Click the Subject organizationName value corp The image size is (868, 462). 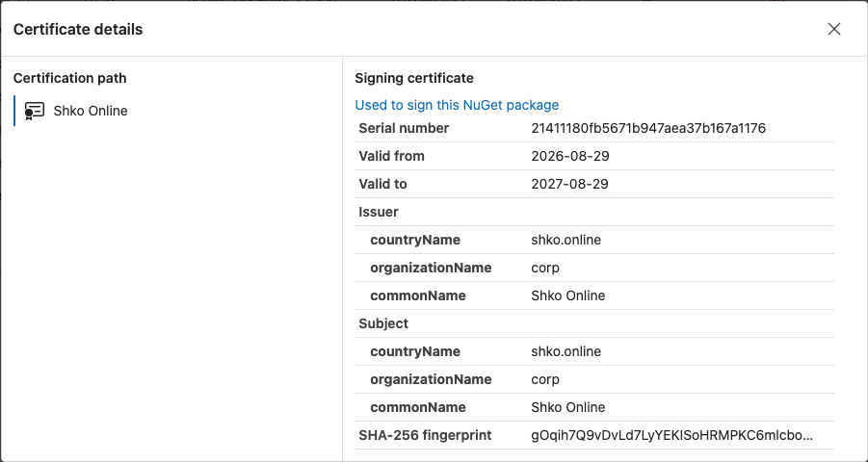click(x=545, y=379)
